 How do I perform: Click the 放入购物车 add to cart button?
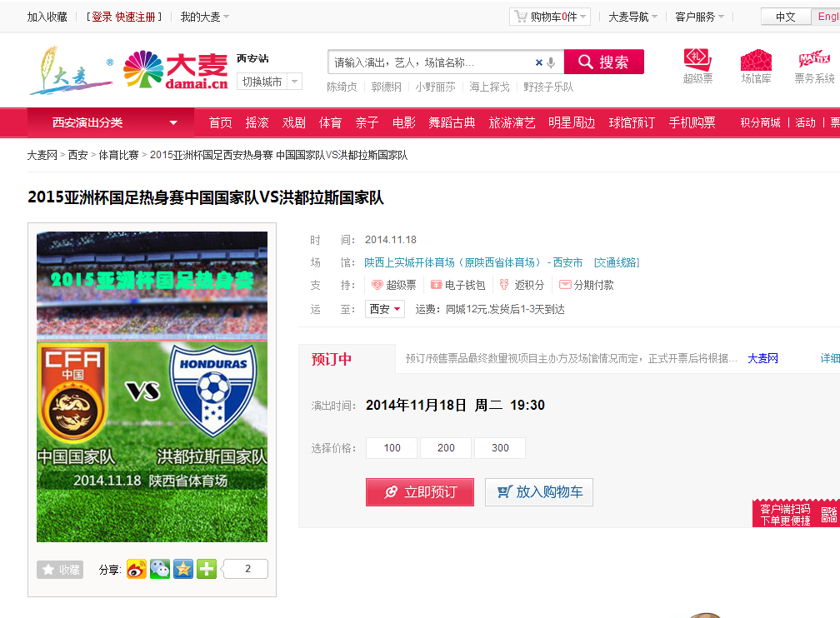(x=539, y=491)
